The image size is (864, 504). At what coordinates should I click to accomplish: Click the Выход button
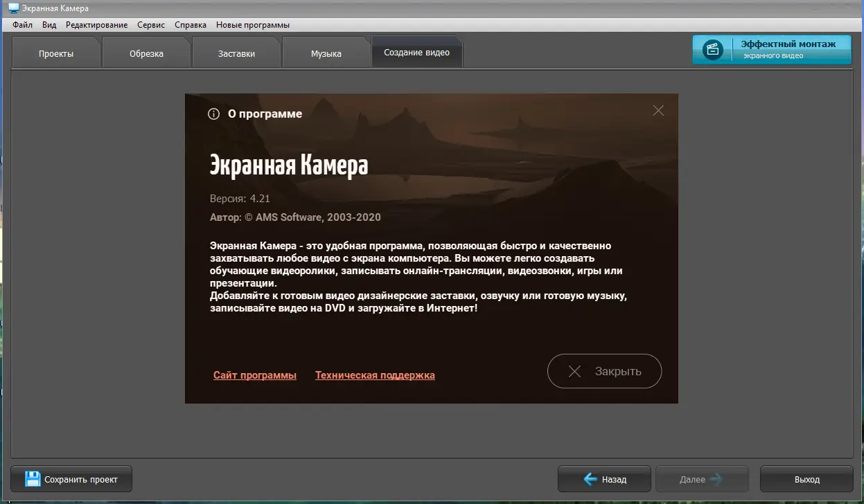click(x=806, y=479)
